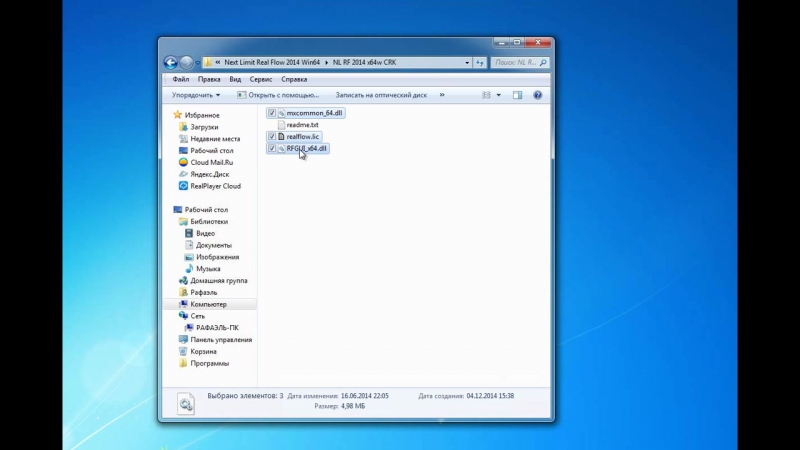Open Недавние места in sidebar
The width and height of the screenshot is (800, 450).
[x=215, y=139]
